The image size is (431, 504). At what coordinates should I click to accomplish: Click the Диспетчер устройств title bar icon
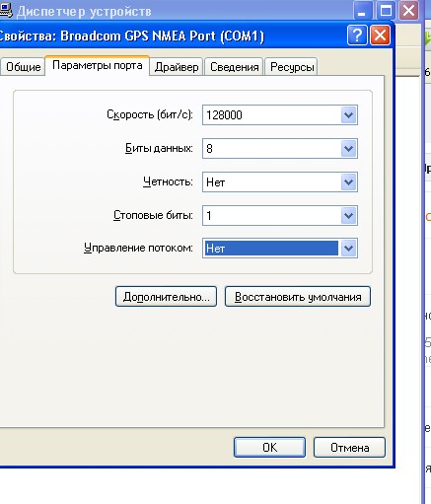coord(6,10)
